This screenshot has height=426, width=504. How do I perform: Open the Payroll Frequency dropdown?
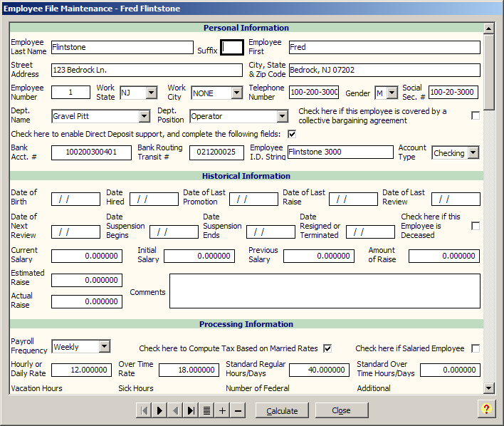point(104,347)
